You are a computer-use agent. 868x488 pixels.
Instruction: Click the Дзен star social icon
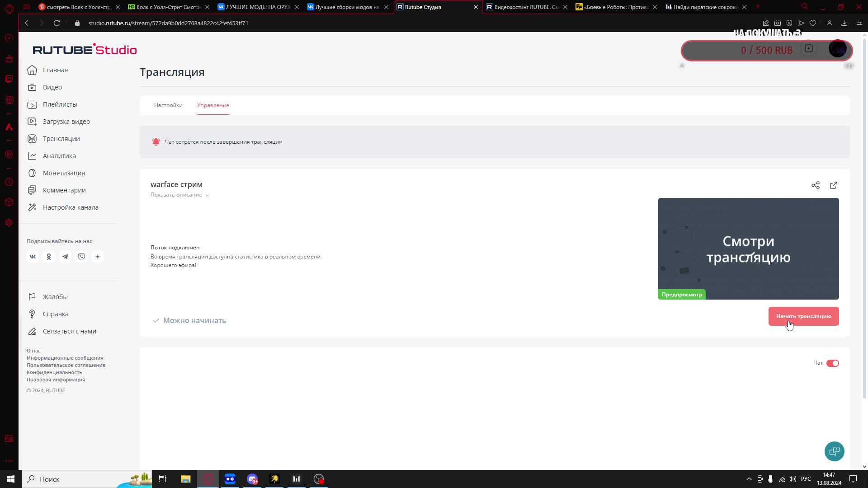[x=98, y=257]
